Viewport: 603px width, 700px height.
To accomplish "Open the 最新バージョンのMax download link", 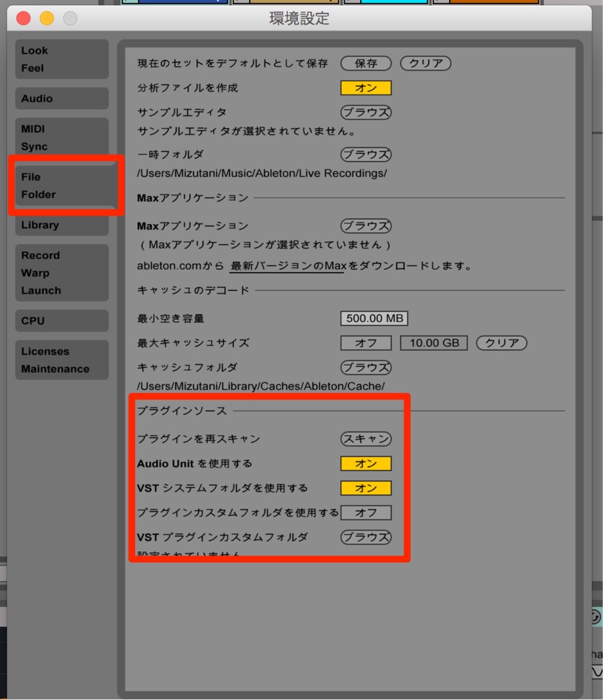I will pyautogui.click(x=288, y=266).
